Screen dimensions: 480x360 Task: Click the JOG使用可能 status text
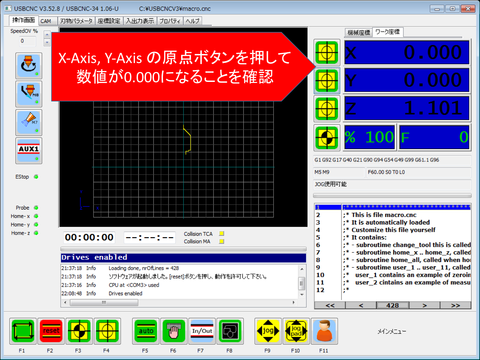click(331, 184)
